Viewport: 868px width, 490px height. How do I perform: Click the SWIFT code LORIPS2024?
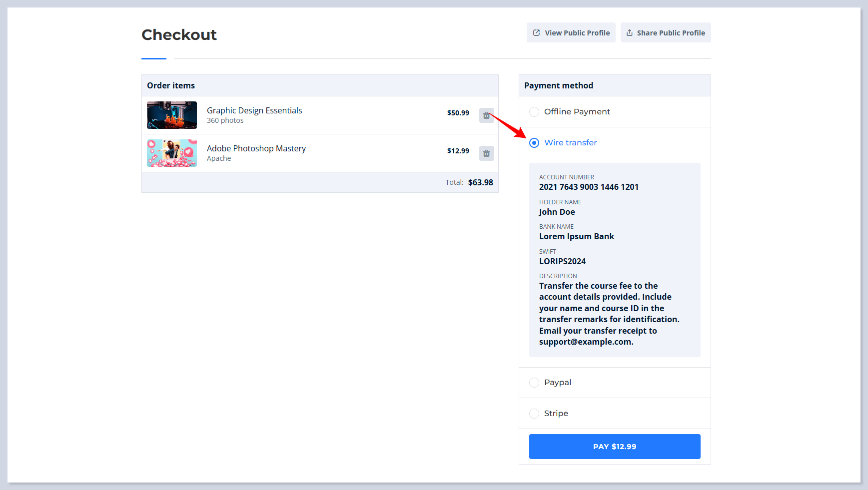tap(562, 261)
